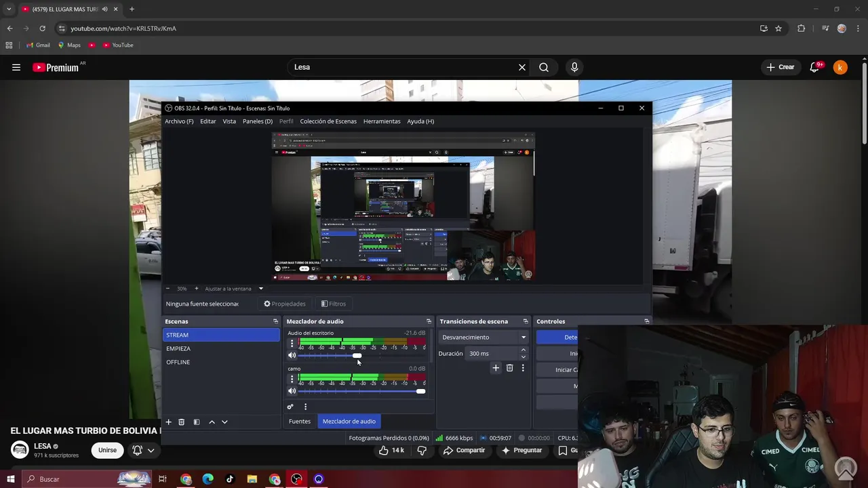Open transition properties three-dot icon

(x=523, y=368)
